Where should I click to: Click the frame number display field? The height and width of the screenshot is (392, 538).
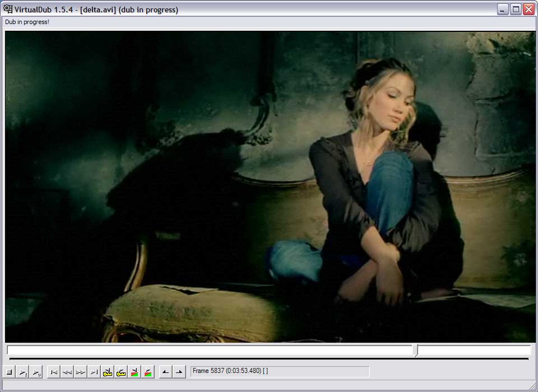pos(280,371)
